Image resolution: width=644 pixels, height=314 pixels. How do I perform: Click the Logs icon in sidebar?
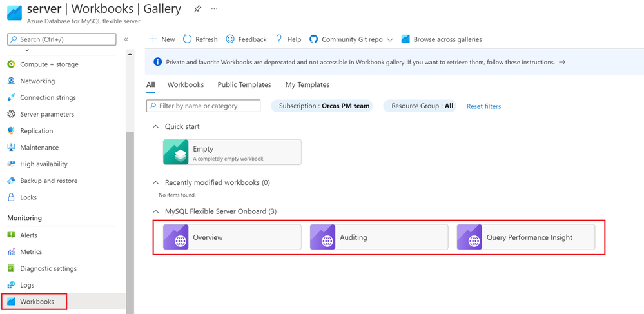click(12, 285)
